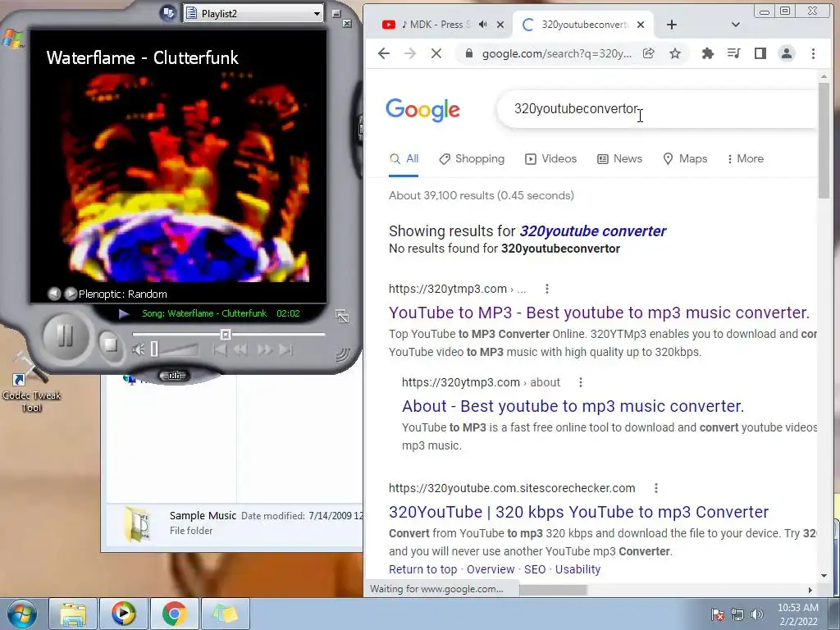Mute the Media Player volume speaker icon
The image size is (840, 630).
(138, 349)
